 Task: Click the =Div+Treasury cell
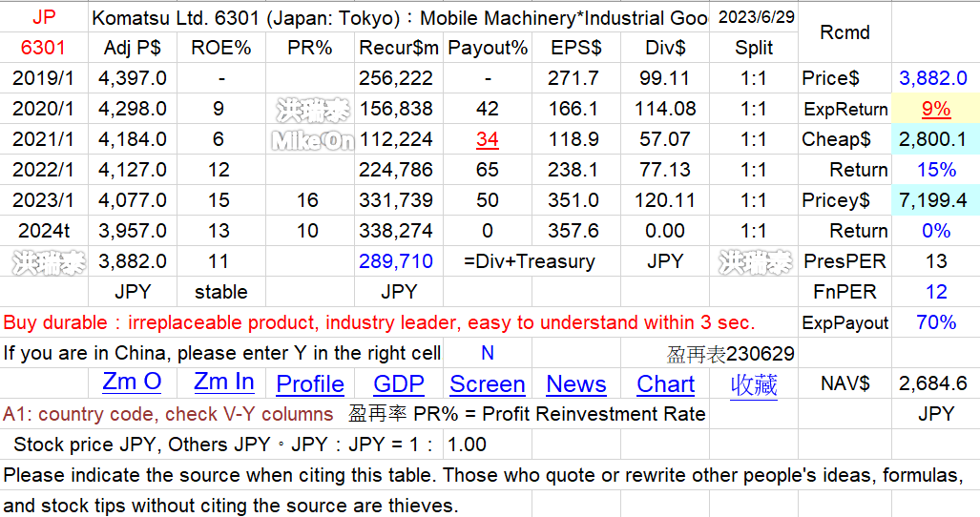tap(530, 261)
